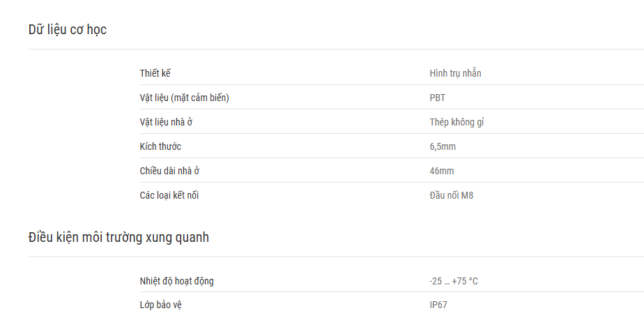Select the 'Vật liệu (mặt cảm biến)' label
This screenshot has width=644, height=336.
tap(185, 98)
